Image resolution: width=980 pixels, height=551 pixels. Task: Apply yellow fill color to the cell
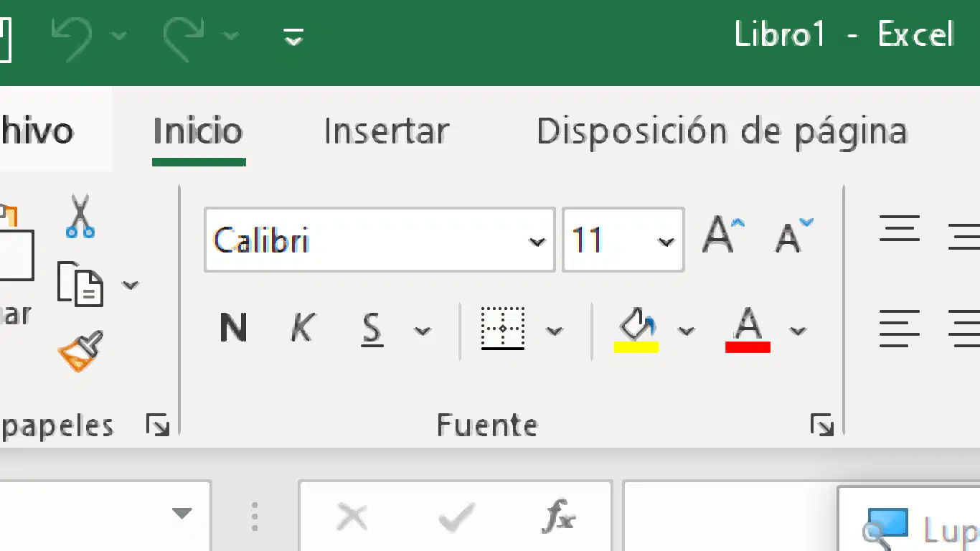coord(636,330)
